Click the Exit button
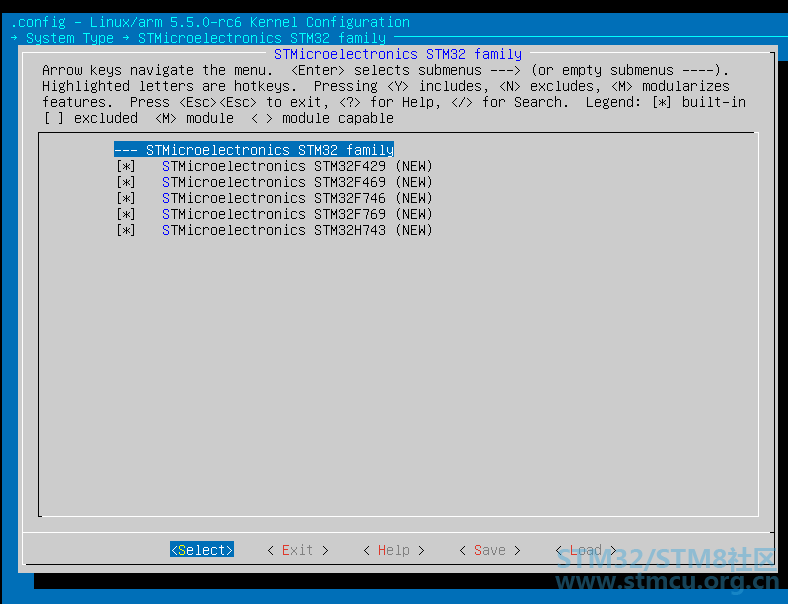 pos(298,550)
